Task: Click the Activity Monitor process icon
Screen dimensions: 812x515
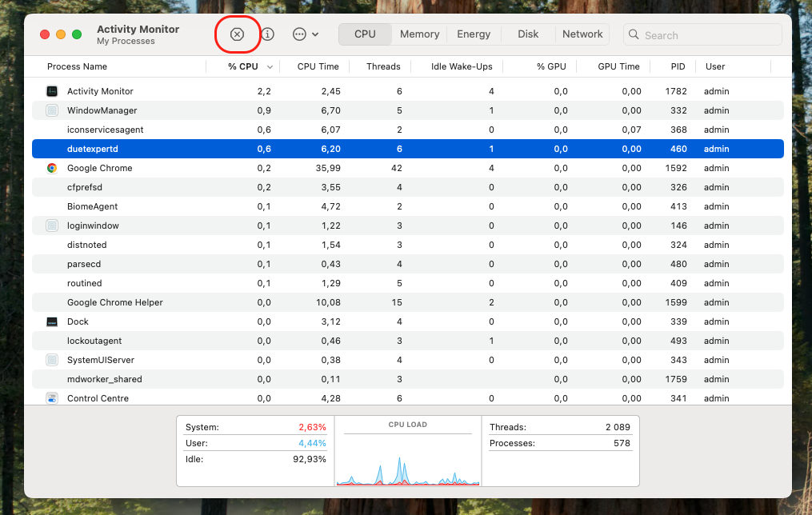Action: tap(52, 91)
